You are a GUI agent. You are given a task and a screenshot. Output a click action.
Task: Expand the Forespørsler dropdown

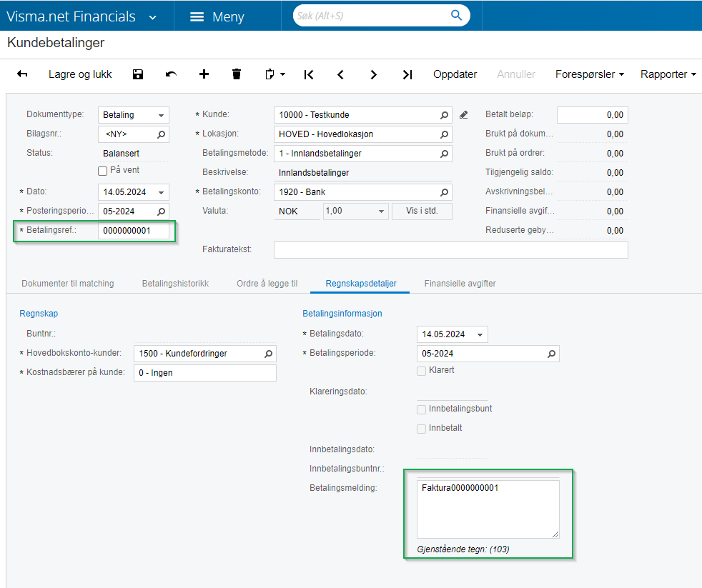pyautogui.click(x=590, y=74)
